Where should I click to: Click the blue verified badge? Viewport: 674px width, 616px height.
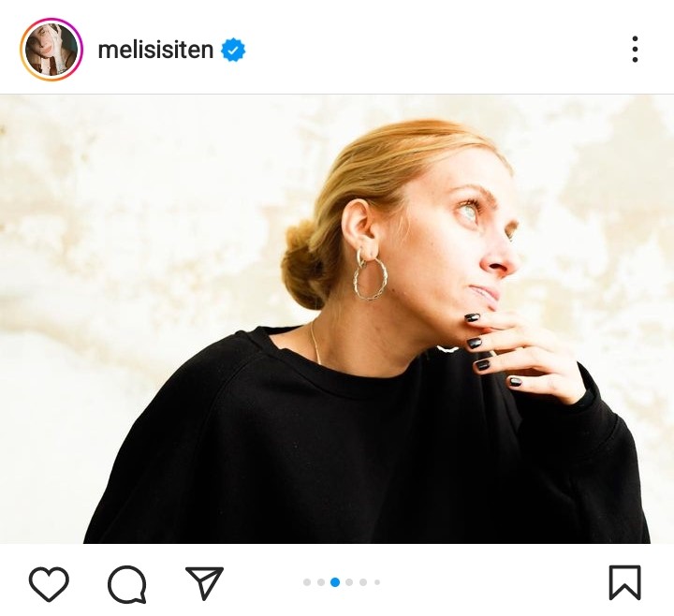coord(233,51)
